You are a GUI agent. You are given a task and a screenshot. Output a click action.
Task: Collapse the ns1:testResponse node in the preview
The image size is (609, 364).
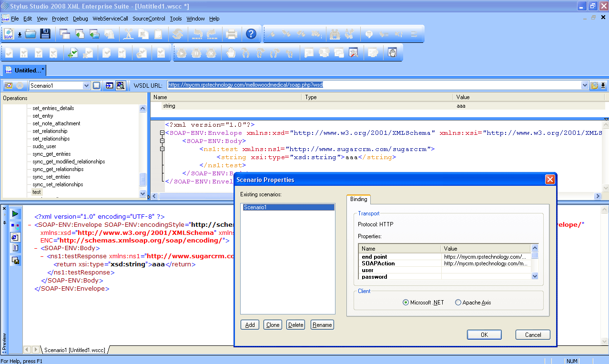click(42, 256)
